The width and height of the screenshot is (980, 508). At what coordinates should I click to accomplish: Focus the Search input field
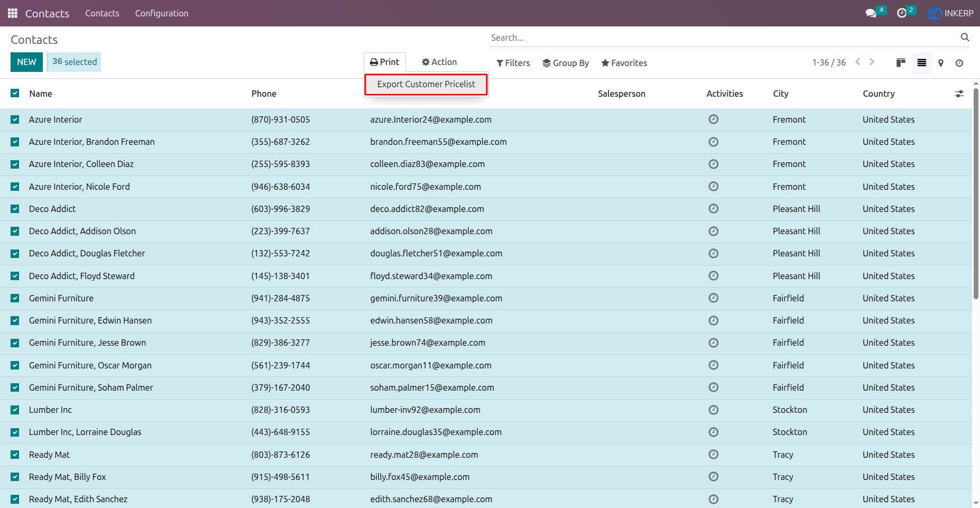pos(723,38)
